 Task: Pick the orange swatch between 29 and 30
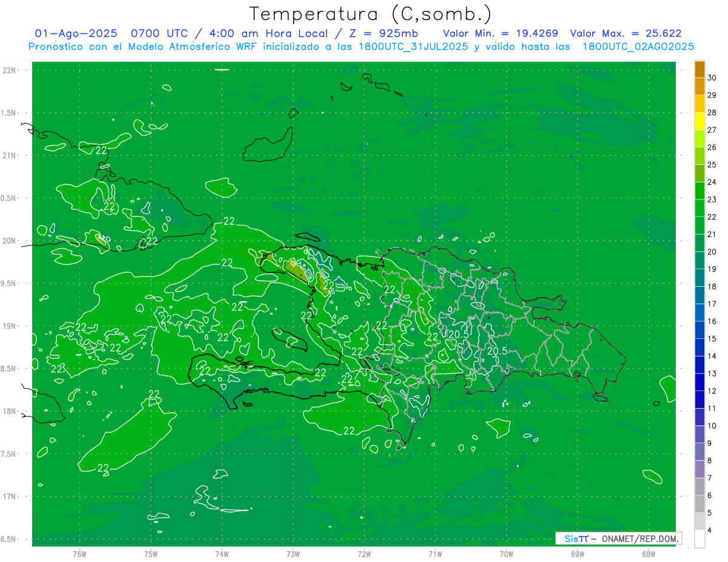click(x=699, y=87)
